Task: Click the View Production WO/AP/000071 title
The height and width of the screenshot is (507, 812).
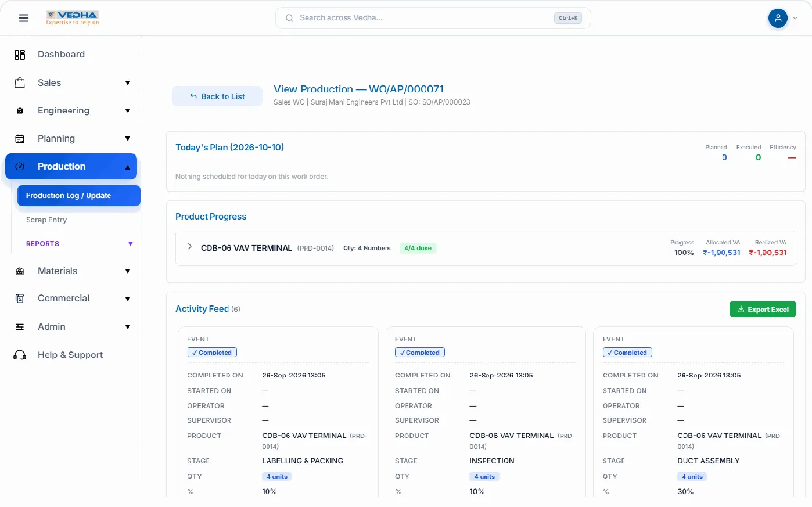Action: (358, 89)
